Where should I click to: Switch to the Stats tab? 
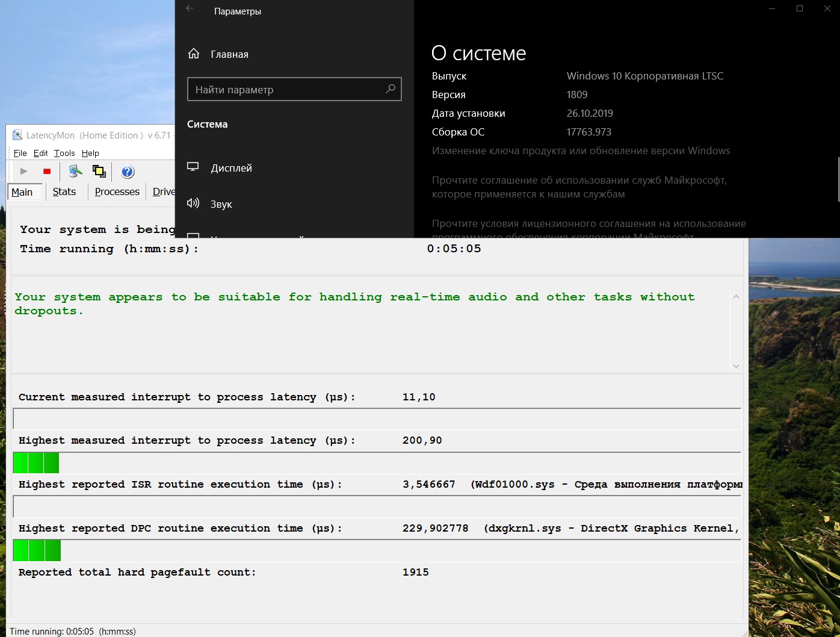click(64, 191)
